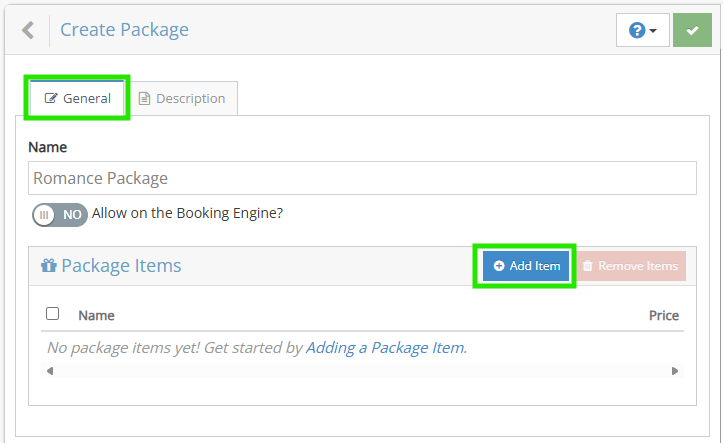This screenshot has width=723, height=443.
Task: Click the Price column header
Action: [x=664, y=315]
